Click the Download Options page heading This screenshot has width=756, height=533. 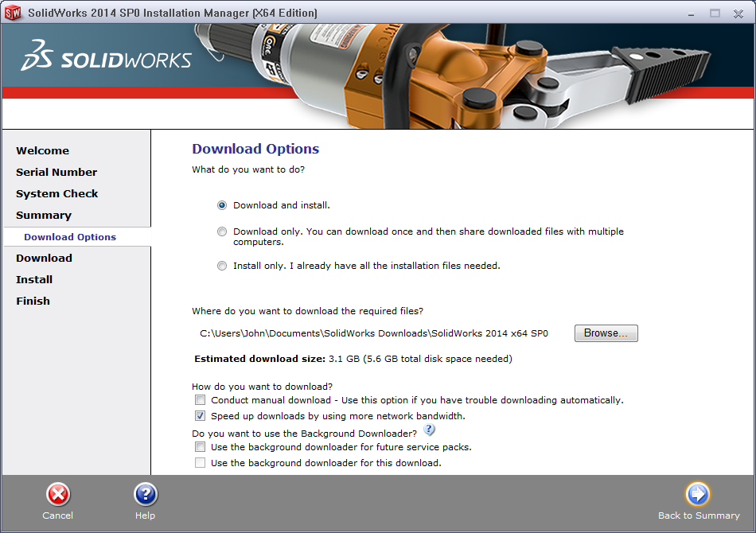pos(255,149)
